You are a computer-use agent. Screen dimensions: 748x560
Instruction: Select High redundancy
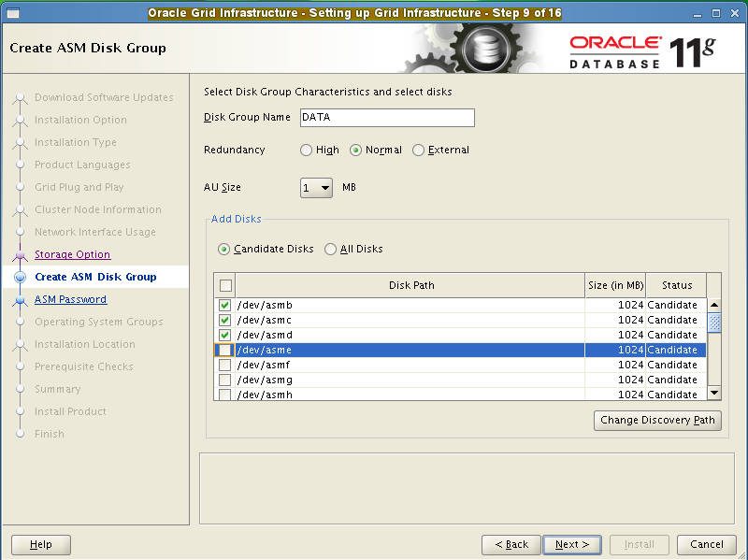306,150
